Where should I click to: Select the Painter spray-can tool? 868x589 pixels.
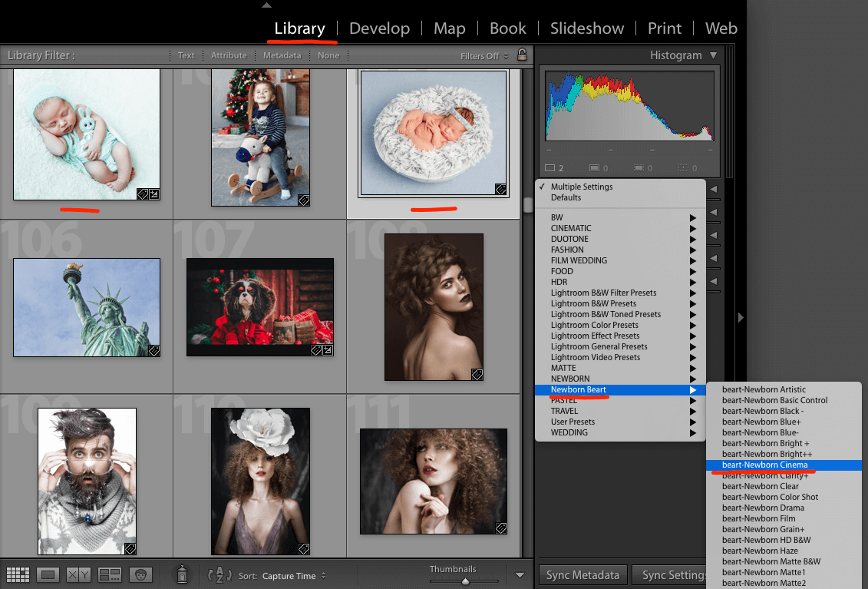pos(182,574)
